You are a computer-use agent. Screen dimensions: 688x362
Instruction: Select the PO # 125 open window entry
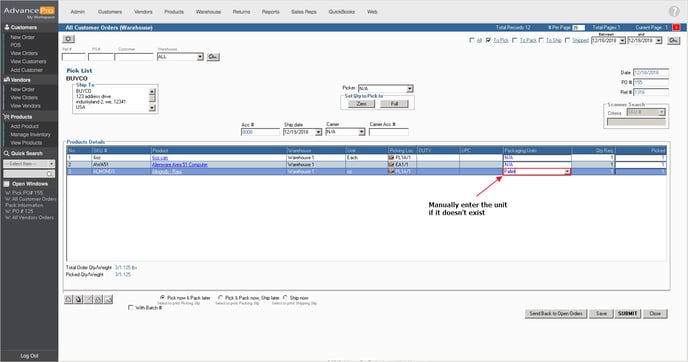19,211
